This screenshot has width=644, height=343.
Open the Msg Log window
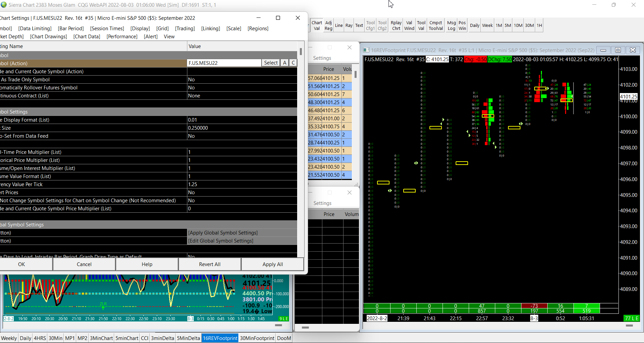pos(451,26)
